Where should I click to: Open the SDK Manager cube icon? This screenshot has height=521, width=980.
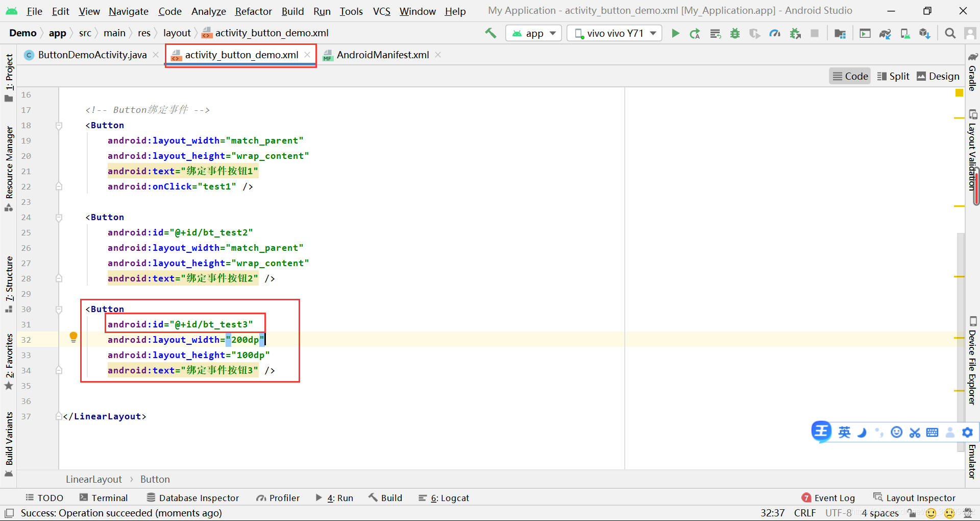924,34
